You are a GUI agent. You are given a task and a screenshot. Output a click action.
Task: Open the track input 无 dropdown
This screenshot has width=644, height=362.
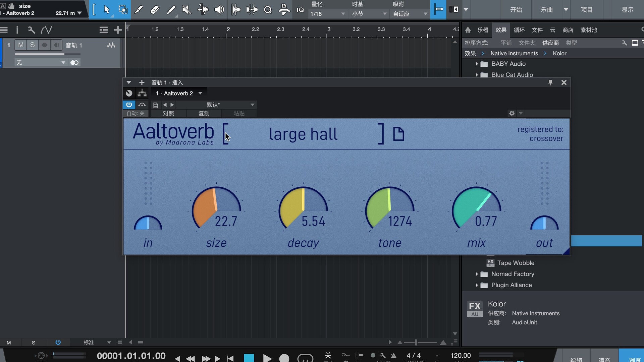41,63
